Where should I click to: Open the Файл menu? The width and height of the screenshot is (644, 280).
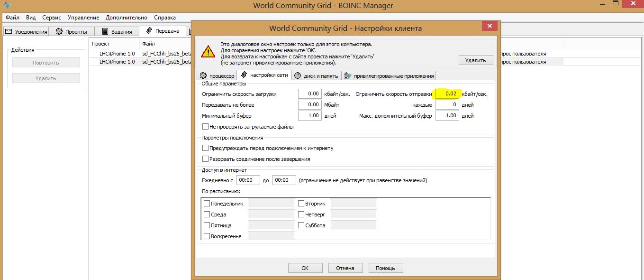click(x=12, y=18)
